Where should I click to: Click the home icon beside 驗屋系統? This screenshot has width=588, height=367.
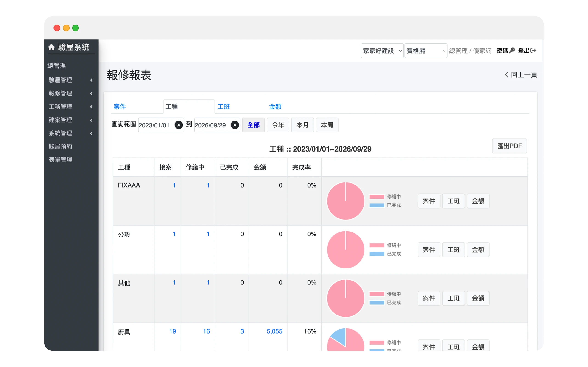[x=51, y=47]
